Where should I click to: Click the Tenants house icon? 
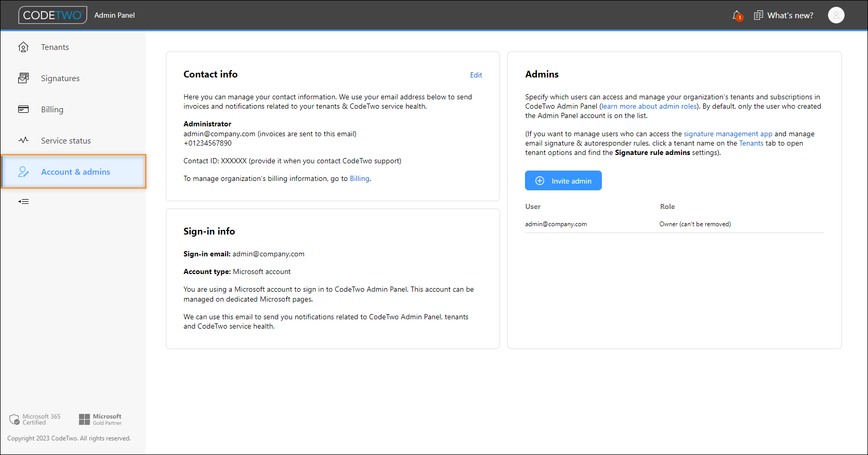[23, 47]
